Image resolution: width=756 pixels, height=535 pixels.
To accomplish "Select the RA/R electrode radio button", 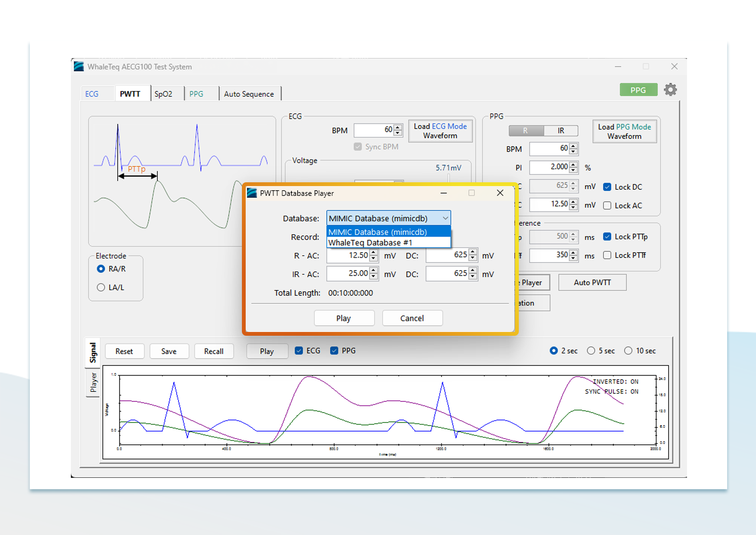I will coord(101,269).
